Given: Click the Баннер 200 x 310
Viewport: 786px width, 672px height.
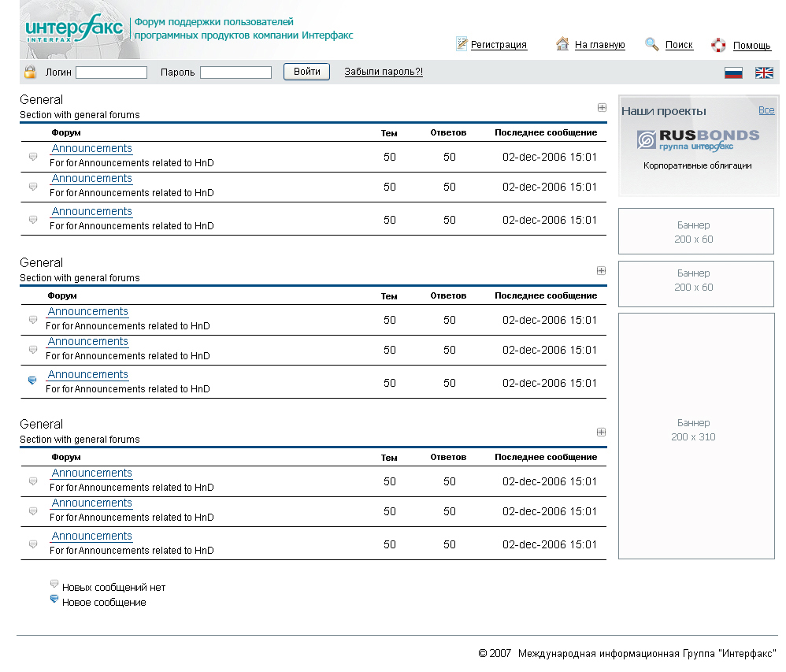Looking at the screenshot, I should (x=695, y=436).
